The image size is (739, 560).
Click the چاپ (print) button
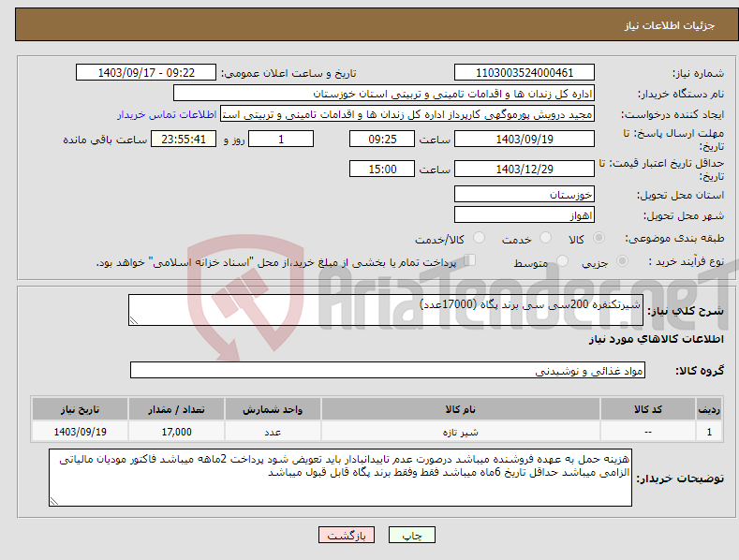411,535
